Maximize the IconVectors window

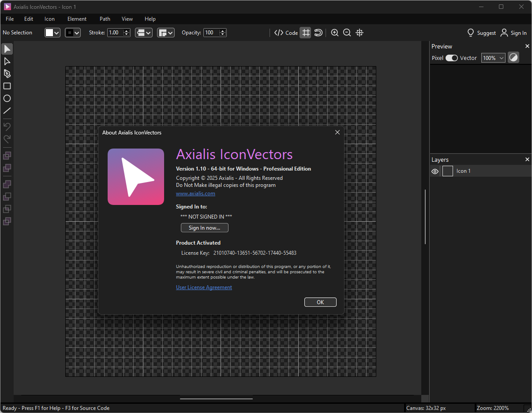(x=501, y=7)
